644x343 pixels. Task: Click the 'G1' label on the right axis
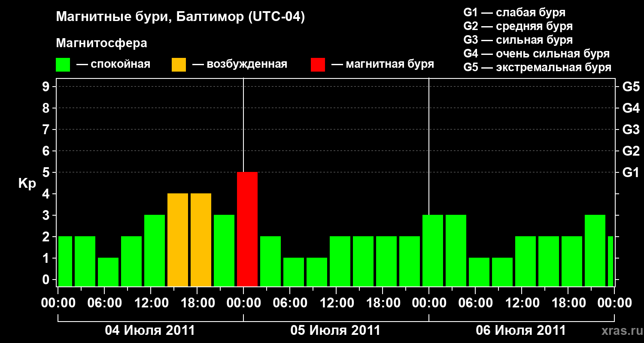coord(631,172)
